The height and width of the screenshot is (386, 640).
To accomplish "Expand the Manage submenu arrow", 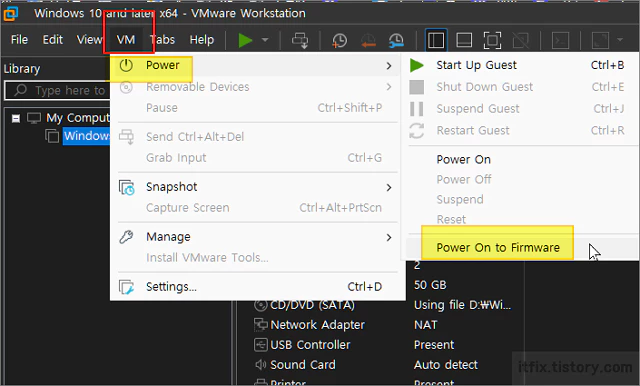I will (389, 237).
